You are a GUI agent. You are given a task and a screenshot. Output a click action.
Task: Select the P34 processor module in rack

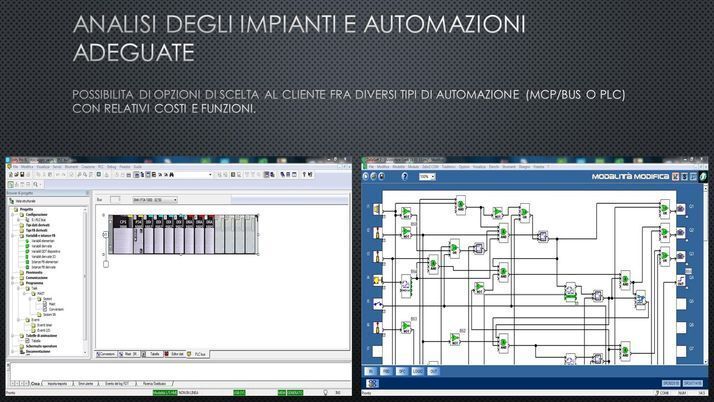[138, 234]
